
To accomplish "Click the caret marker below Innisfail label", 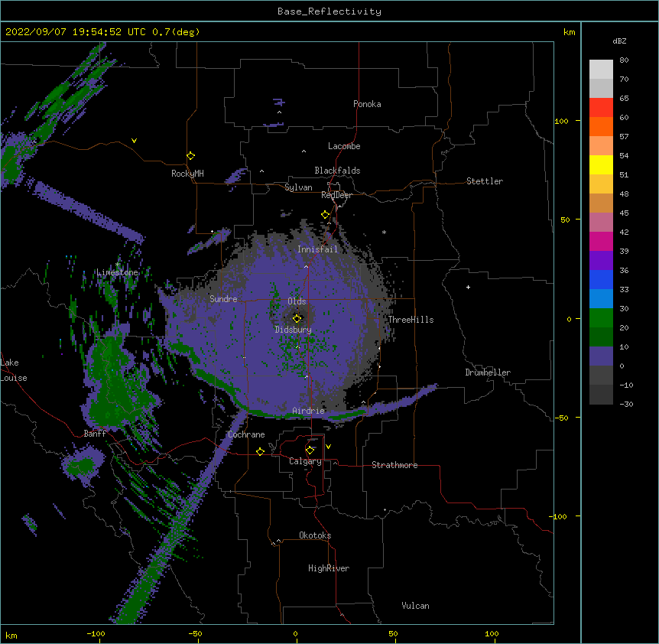I will point(306,266).
